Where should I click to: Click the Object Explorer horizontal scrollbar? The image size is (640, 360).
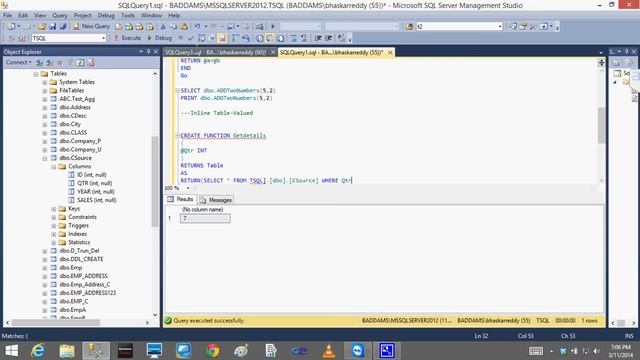click(x=56, y=322)
